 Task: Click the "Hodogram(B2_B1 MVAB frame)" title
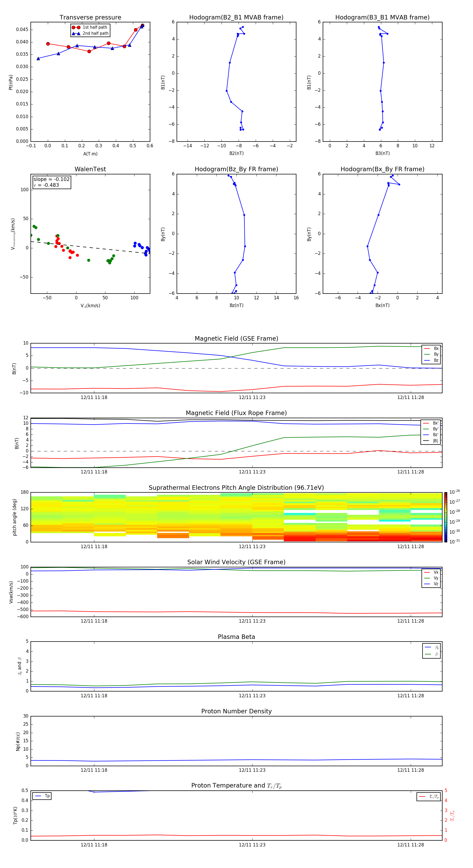point(236,18)
